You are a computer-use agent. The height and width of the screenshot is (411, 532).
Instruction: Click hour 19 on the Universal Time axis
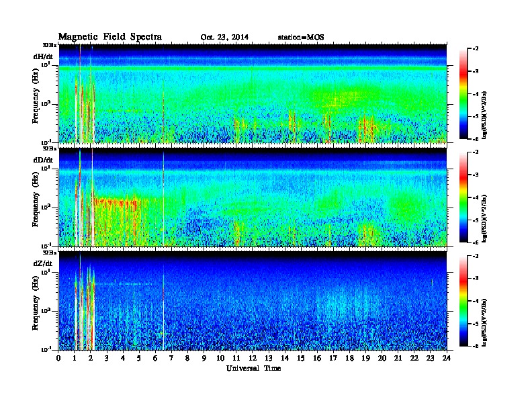(x=365, y=358)
